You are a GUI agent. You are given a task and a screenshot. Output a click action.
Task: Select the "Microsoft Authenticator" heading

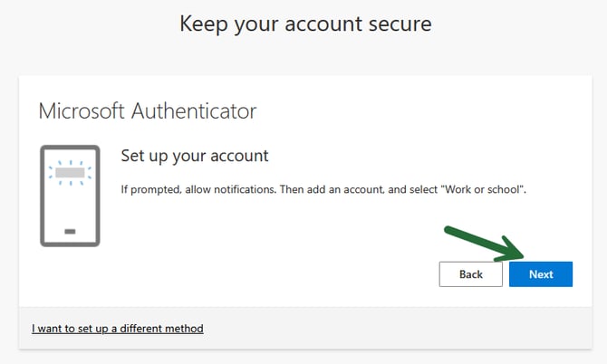click(148, 111)
